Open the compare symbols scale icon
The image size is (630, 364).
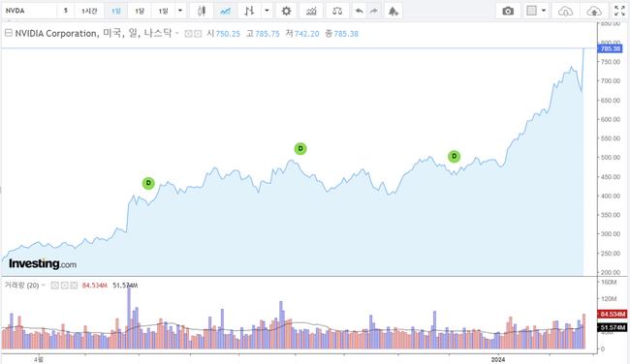(337, 11)
